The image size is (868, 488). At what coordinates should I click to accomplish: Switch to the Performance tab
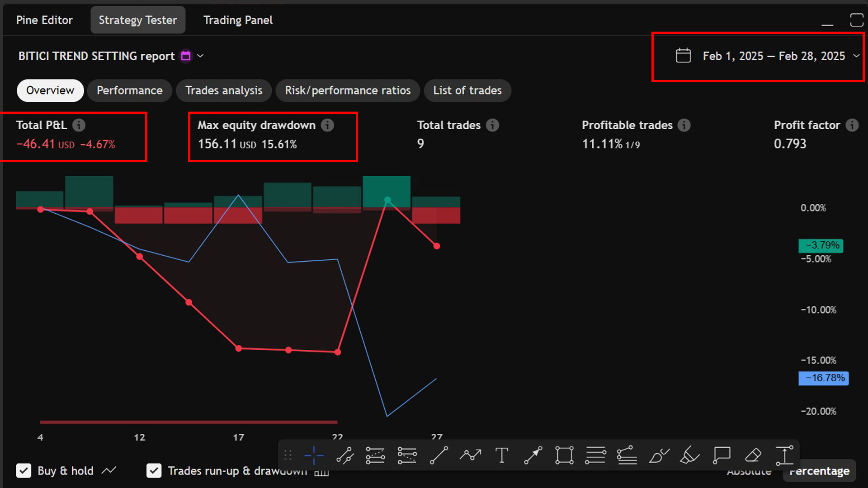[130, 90]
